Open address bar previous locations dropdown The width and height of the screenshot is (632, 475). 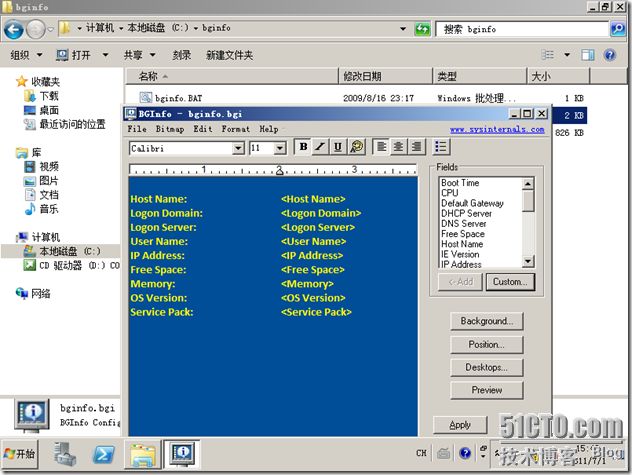tap(403, 29)
